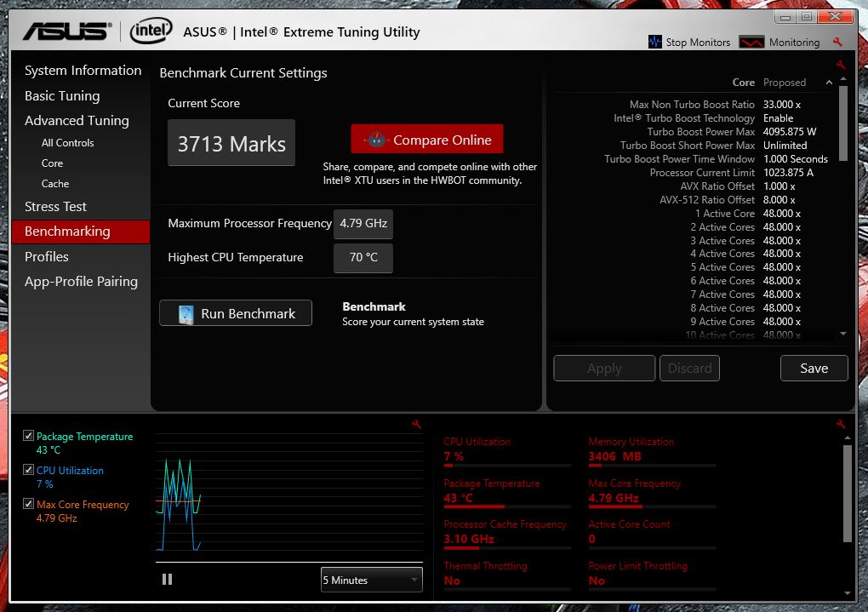Open Advanced Tuning section

[x=77, y=121]
